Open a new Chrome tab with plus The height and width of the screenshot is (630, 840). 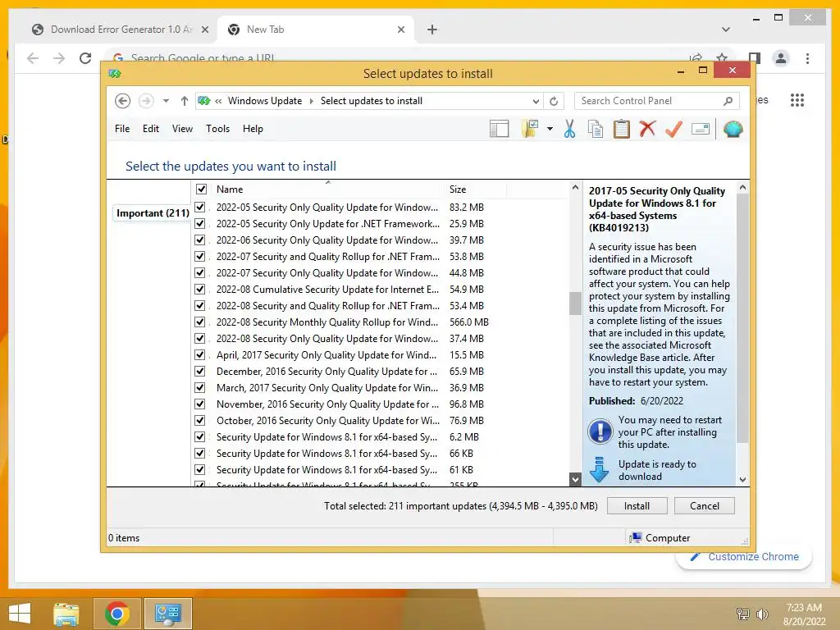coord(432,30)
